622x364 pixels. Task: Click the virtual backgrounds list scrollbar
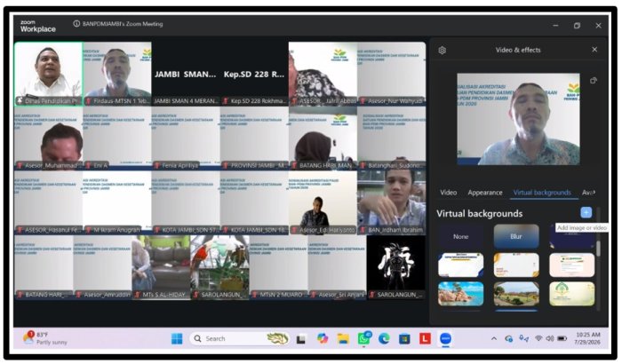(598, 248)
